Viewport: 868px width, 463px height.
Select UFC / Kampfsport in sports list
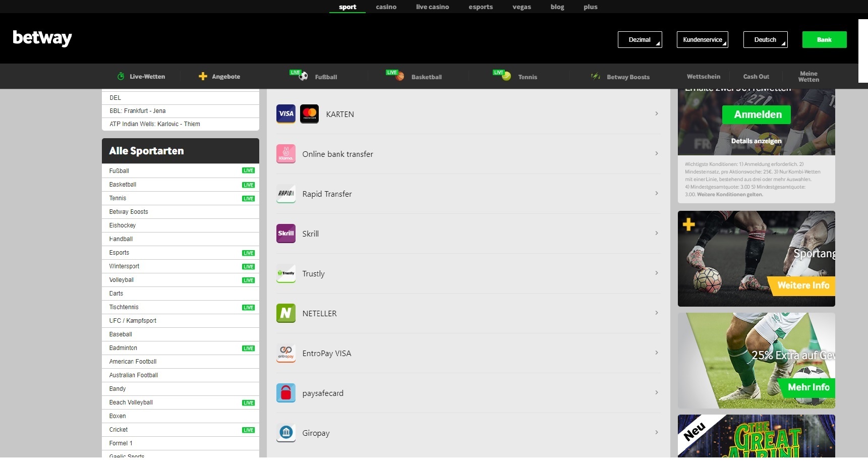coord(181,321)
